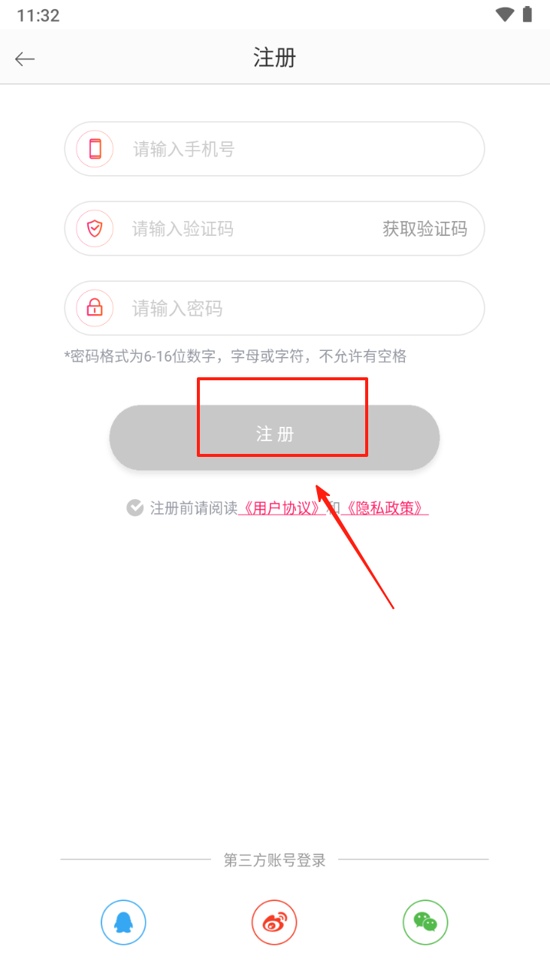Tap the 注册 page title
This screenshot has height=980, width=550.
point(274,58)
